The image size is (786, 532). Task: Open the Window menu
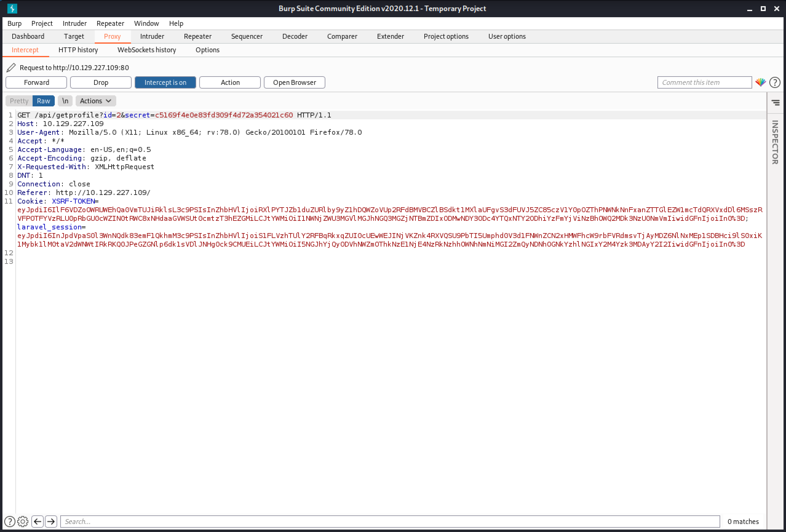tap(146, 23)
